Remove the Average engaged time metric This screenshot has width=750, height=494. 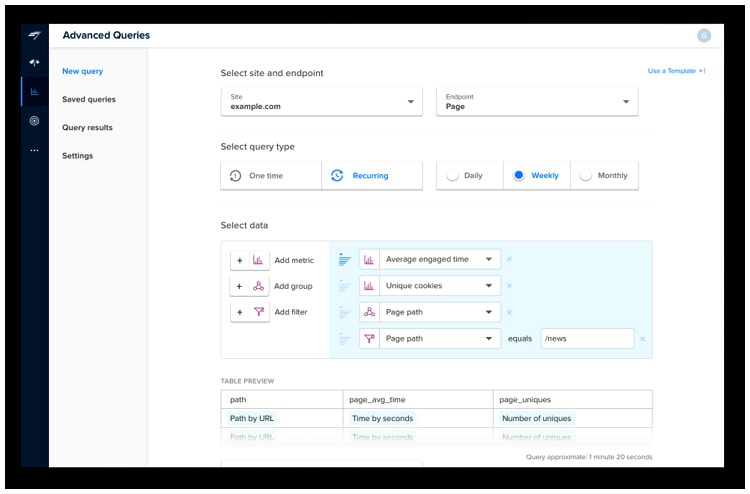(x=509, y=259)
